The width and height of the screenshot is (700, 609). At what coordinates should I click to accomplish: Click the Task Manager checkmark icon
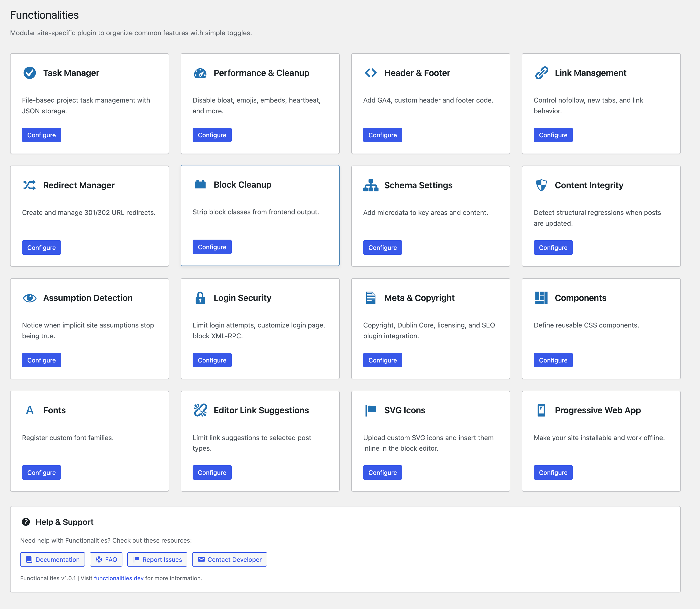[30, 73]
